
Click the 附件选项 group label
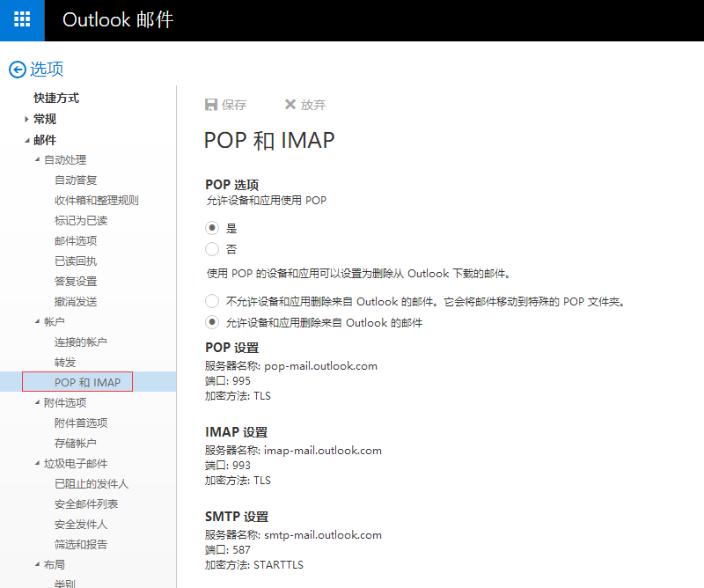pyautogui.click(x=65, y=402)
